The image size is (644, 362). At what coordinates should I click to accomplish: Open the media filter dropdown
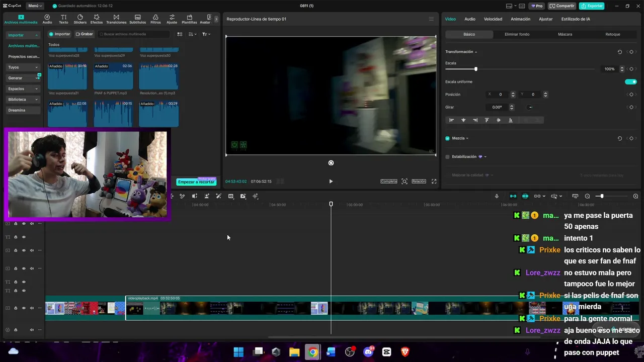(206, 34)
